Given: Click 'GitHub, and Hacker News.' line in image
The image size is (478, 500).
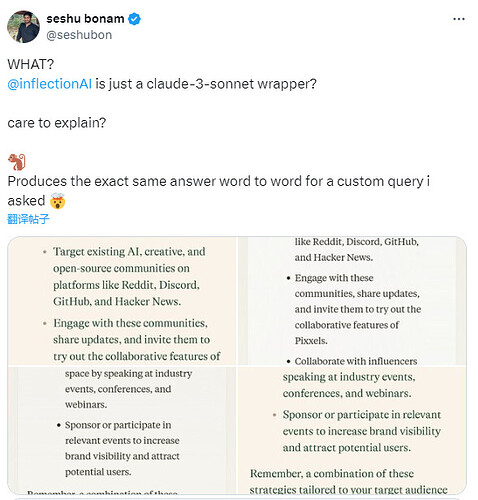Looking at the screenshot, I should [x=117, y=301].
